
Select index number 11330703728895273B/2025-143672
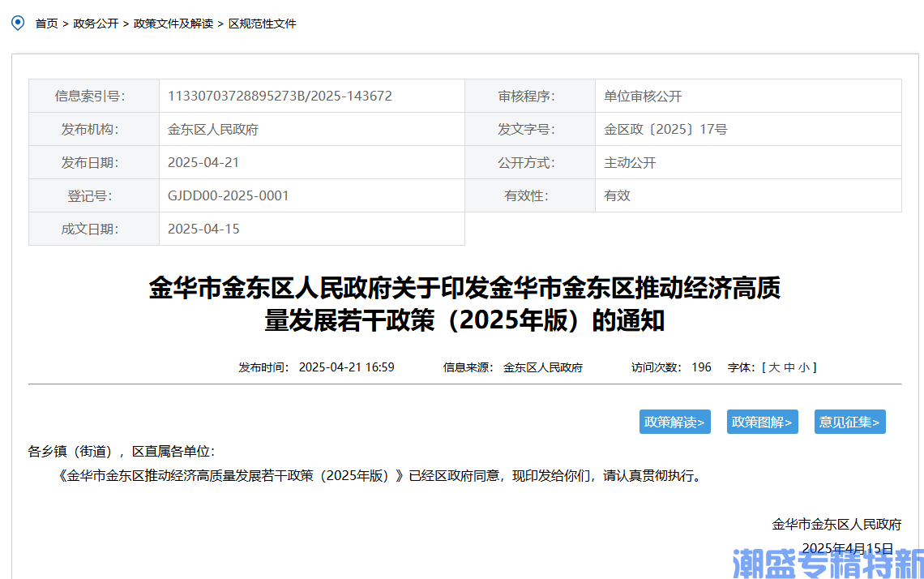[x=280, y=96]
